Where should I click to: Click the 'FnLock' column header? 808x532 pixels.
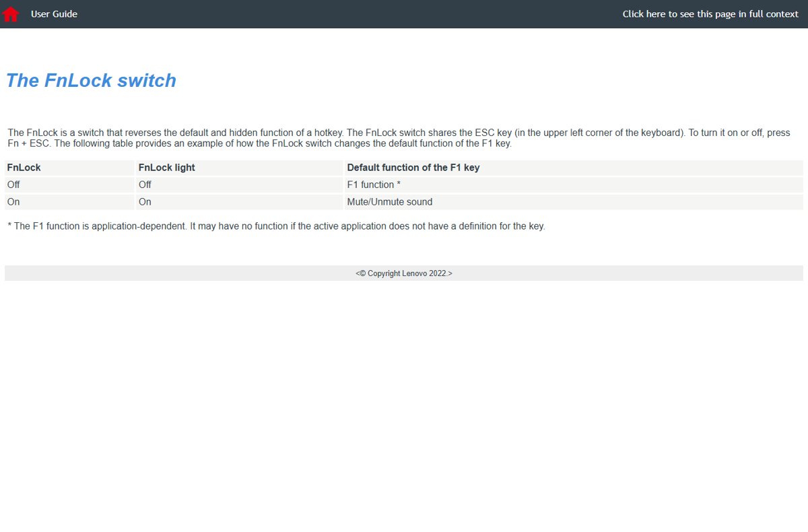69,168
